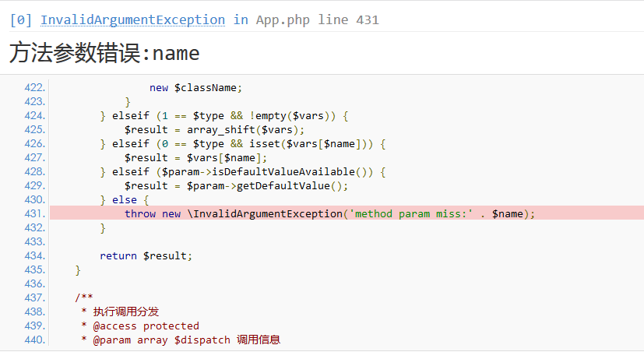Click the InvalidArgumentException link in header
This screenshot has width=644, height=359.
coord(132,19)
